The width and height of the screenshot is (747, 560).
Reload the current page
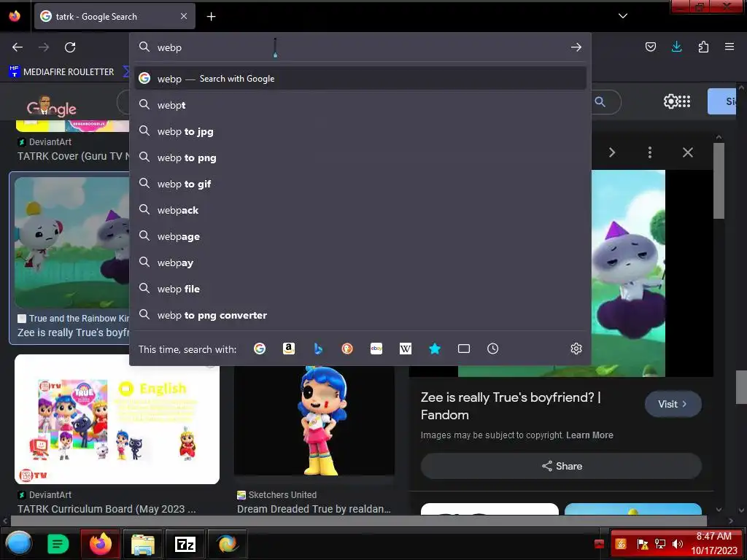coord(70,47)
